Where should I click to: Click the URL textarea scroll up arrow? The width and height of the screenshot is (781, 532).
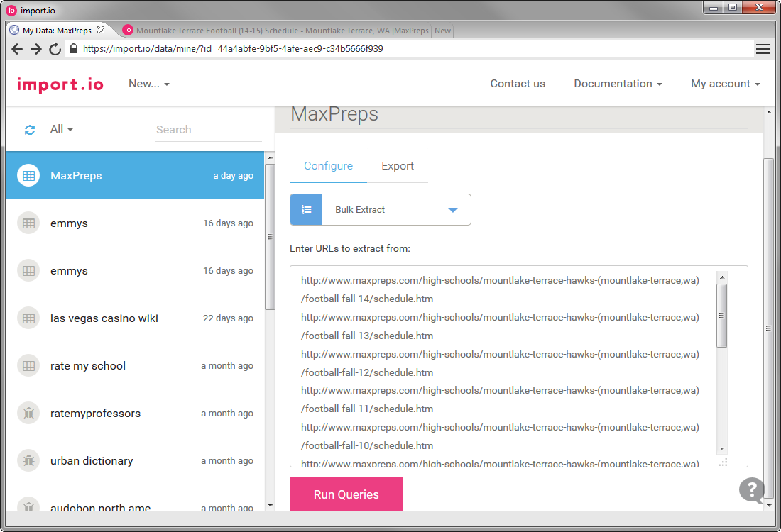click(722, 277)
